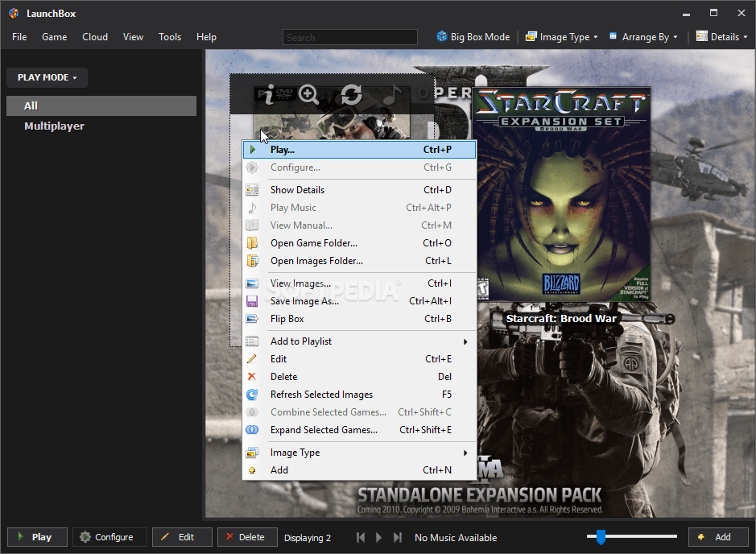Click the Edit button in bottom bar
This screenshot has width=756, height=554.
pyautogui.click(x=182, y=537)
